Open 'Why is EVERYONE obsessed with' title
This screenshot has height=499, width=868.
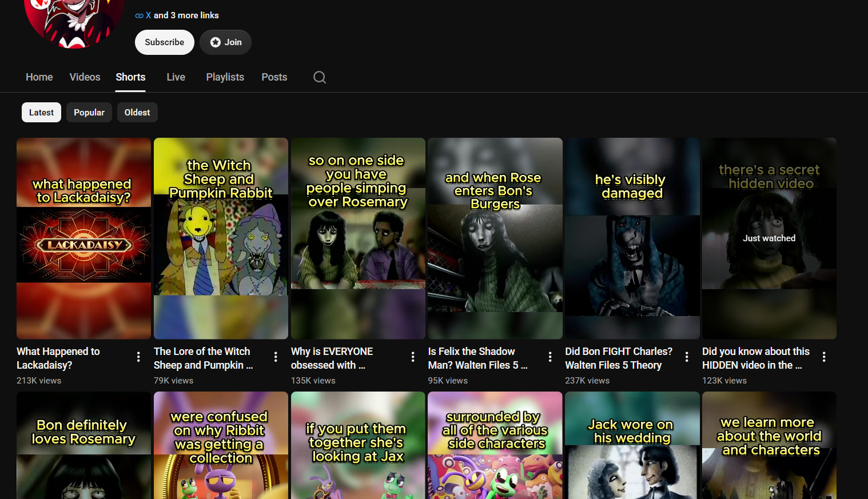332,358
